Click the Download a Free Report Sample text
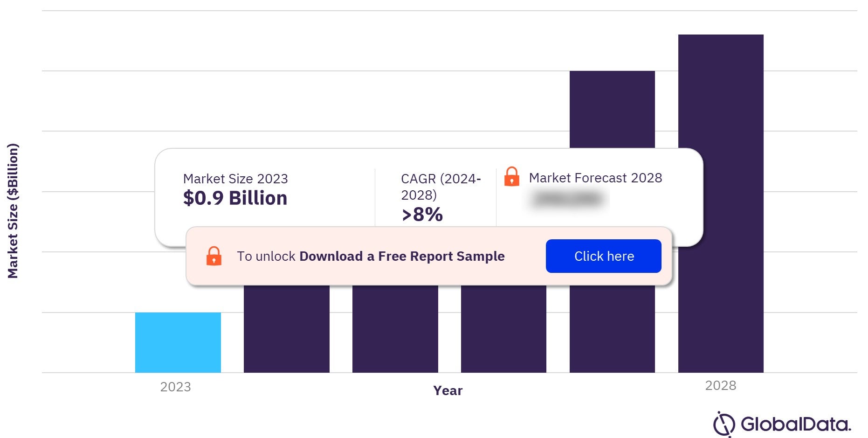868x438 pixels. (402, 256)
